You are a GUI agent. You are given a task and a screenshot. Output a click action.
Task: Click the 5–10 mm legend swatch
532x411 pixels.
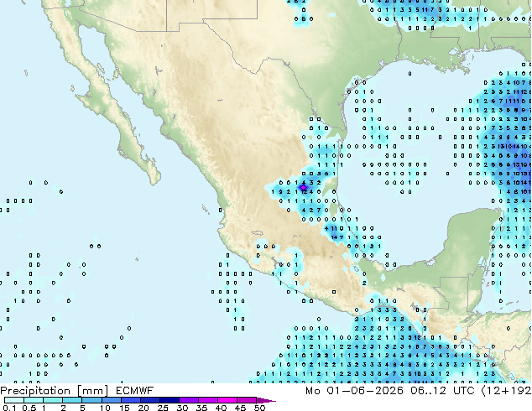(91, 400)
